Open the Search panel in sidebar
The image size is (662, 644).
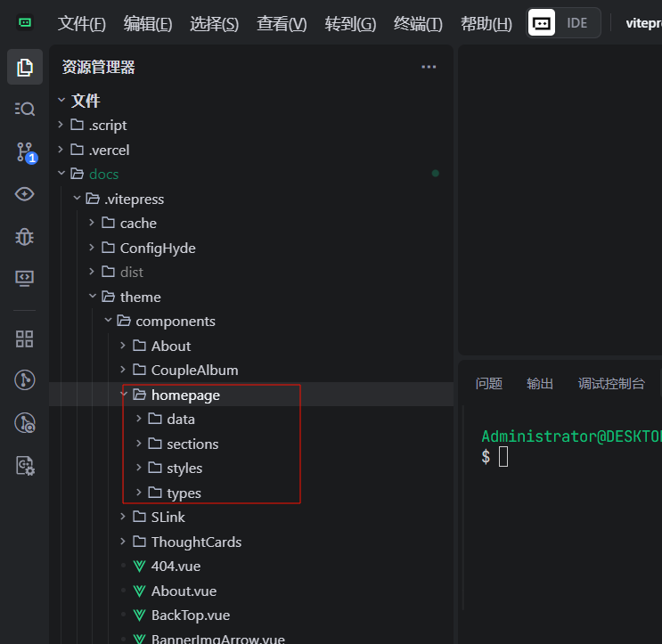coord(25,109)
